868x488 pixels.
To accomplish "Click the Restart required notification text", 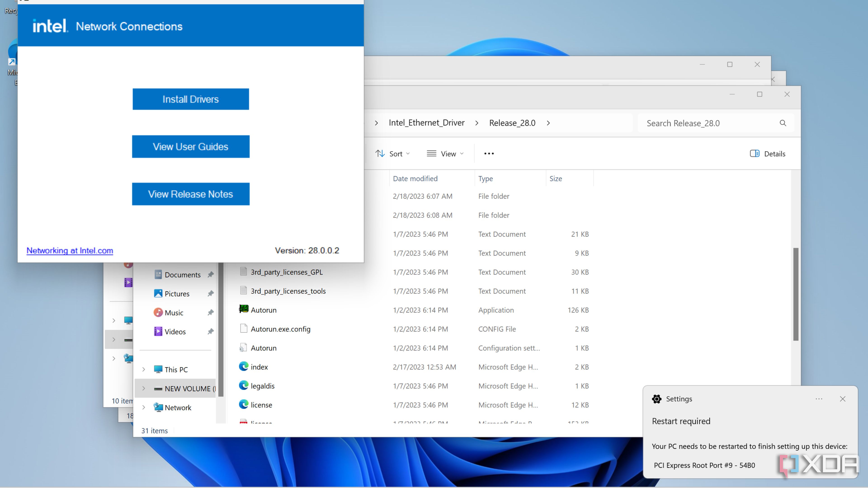I will coord(681,421).
